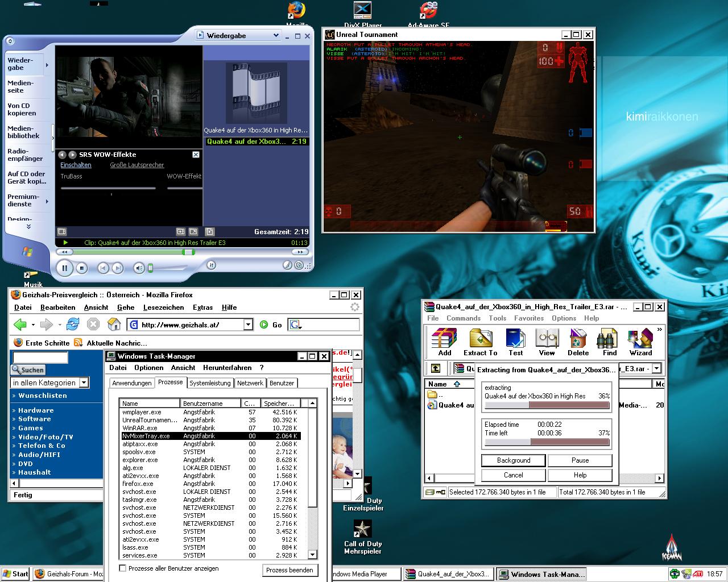Click WinRAR Wizard icon
728x582 pixels.
[x=640, y=343]
